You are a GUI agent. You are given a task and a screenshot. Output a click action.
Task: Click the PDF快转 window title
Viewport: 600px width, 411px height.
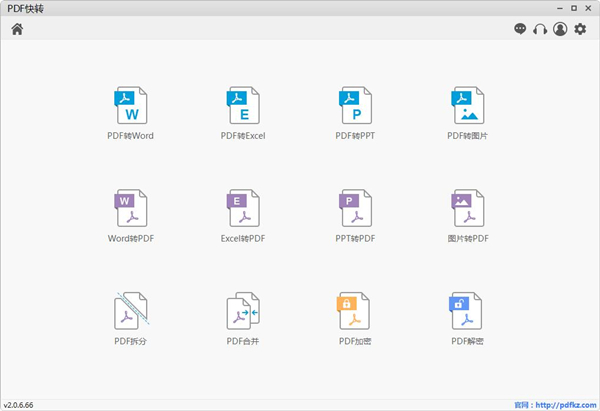click(26, 8)
